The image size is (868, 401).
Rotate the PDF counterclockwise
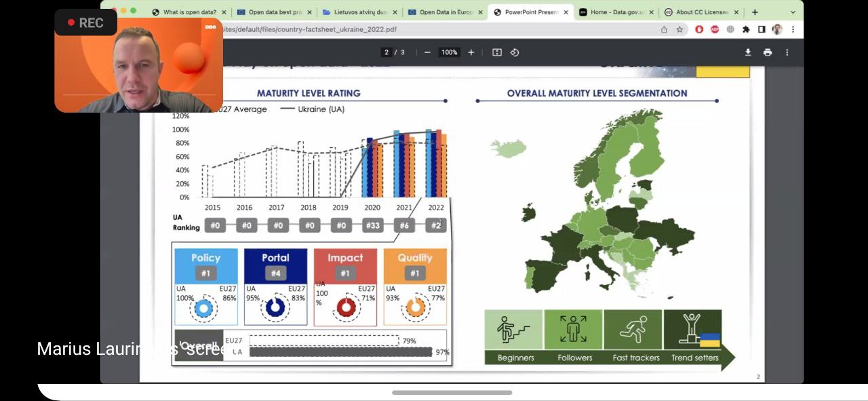[515, 52]
